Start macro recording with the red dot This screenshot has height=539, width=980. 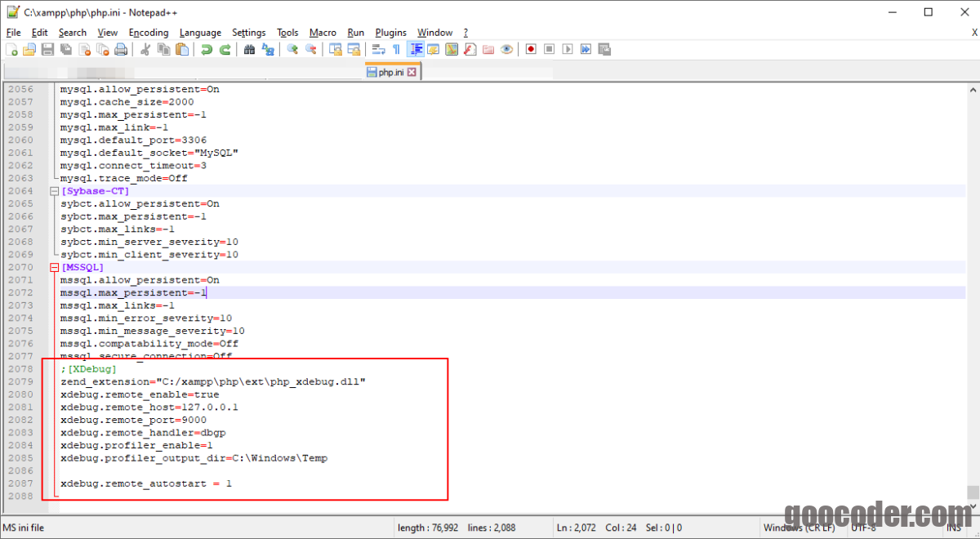(530, 49)
